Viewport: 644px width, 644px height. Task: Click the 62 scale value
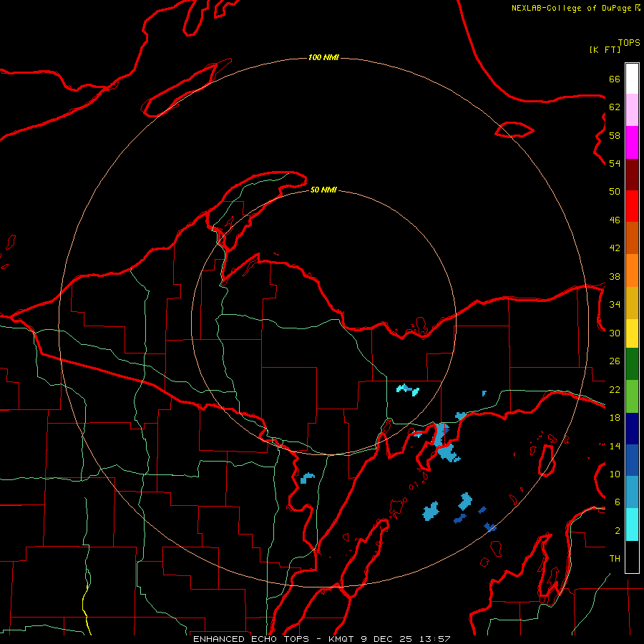(x=615, y=107)
